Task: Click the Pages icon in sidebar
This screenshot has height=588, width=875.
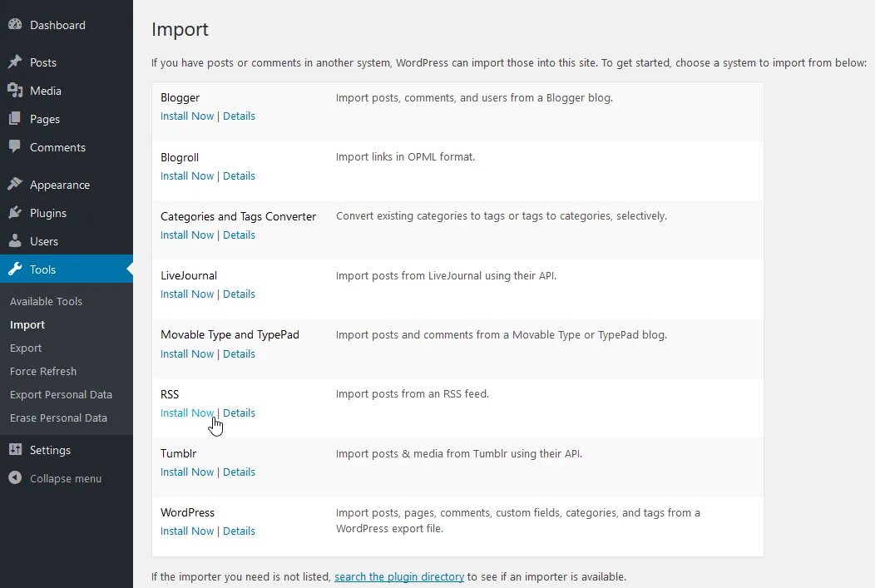Action: 15,119
